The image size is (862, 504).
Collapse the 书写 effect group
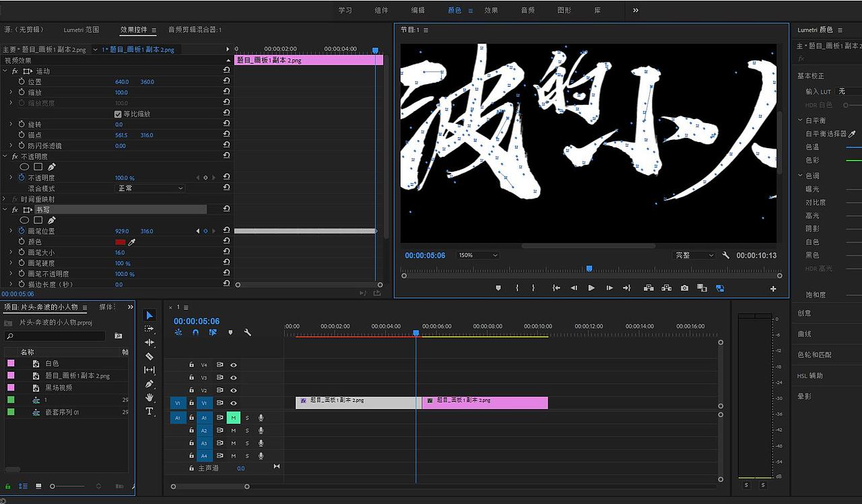(x=5, y=210)
